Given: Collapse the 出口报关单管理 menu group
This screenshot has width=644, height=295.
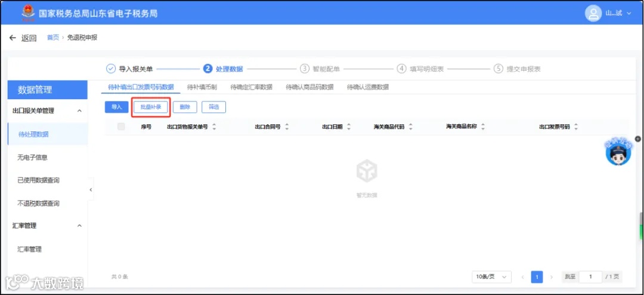Looking at the screenshot, I should 80,110.
